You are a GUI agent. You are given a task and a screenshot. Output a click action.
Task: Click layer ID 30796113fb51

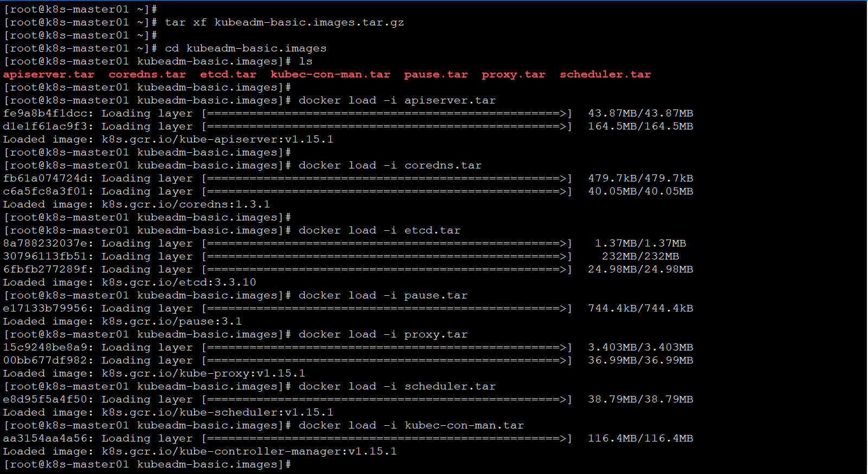click(x=46, y=256)
